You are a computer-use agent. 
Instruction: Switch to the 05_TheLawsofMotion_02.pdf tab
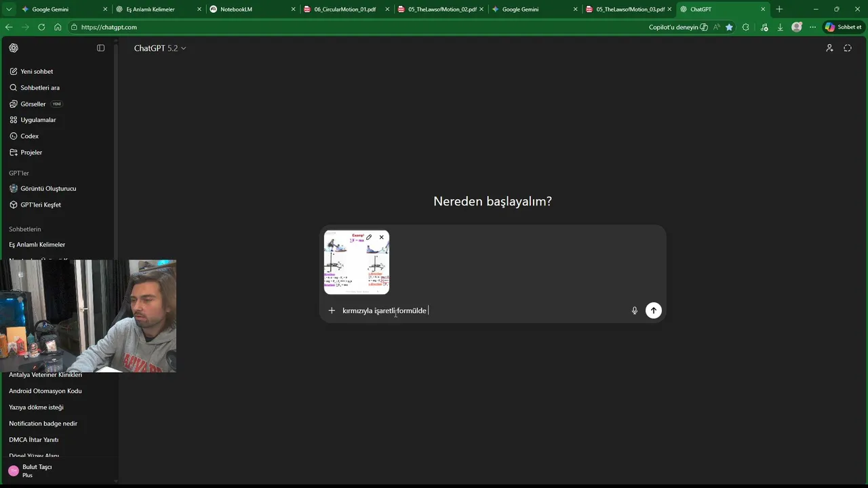pyautogui.click(x=440, y=9)
